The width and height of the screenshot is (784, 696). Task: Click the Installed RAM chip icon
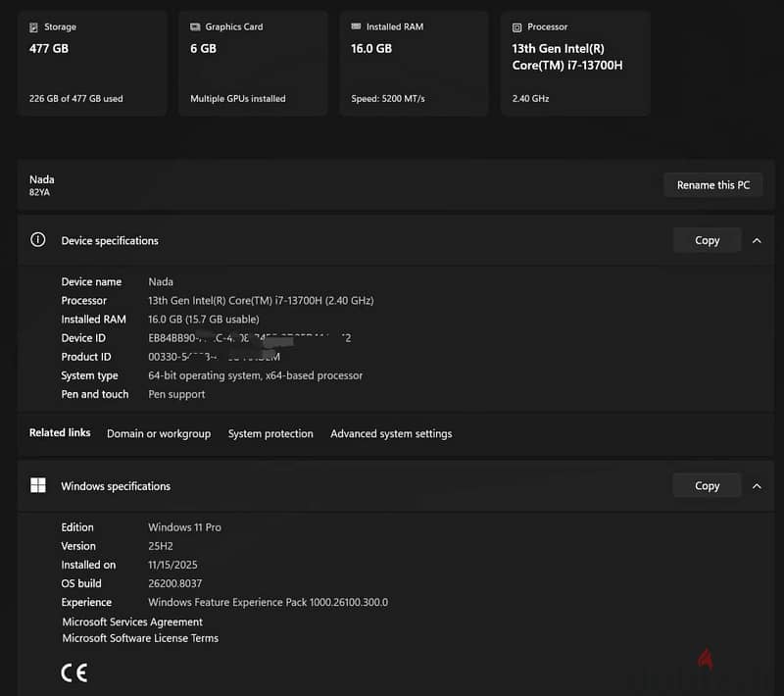coord(356,26)
